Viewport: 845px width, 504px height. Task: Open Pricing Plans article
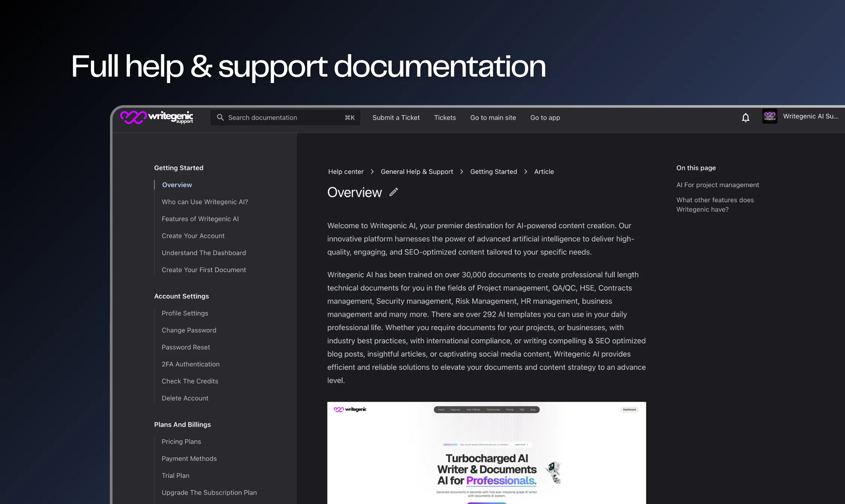[x=181, y=442]
